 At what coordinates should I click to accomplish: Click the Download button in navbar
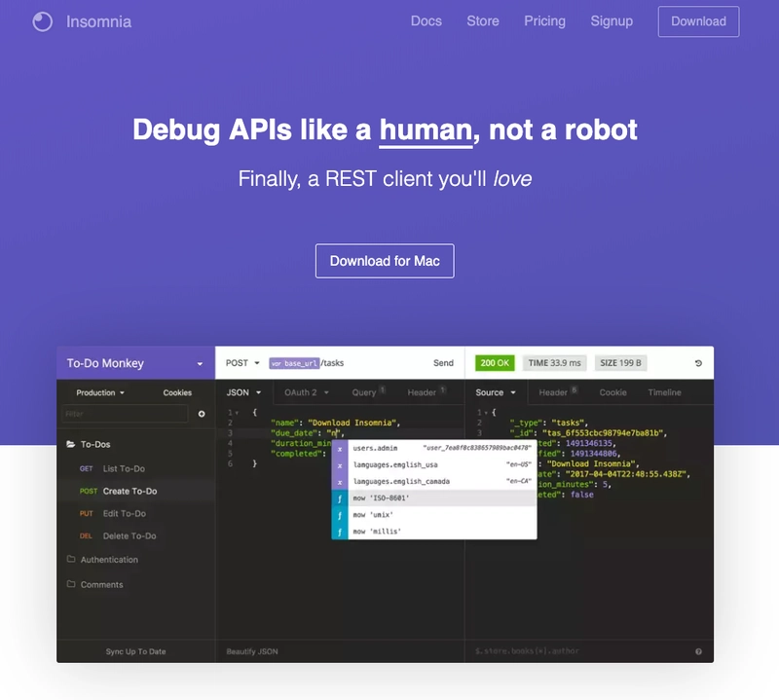pyautogui.click(x=698, y=21)
